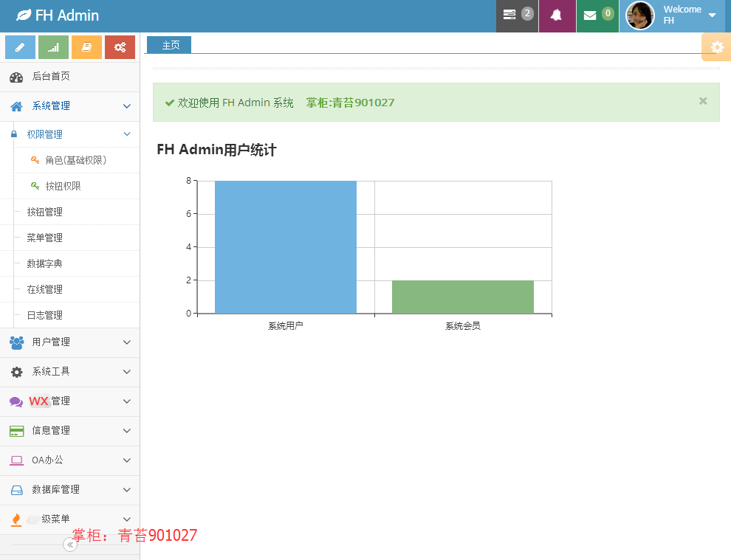Click the FH Admin leaf logo
Viewport: 731px width, 560px height.
(x=24, y=15)
